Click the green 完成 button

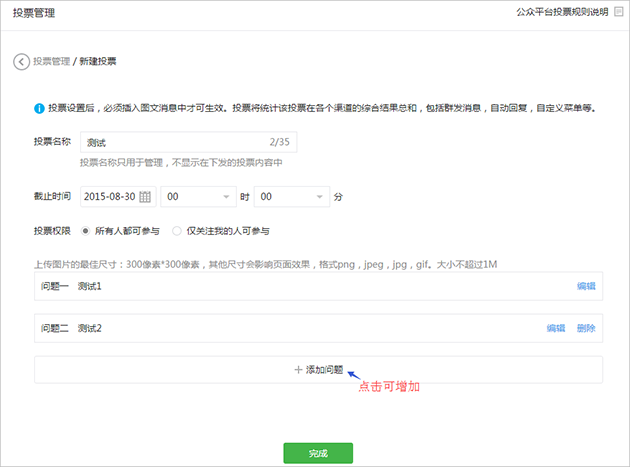pyautogui.click(x=318, y=453)
